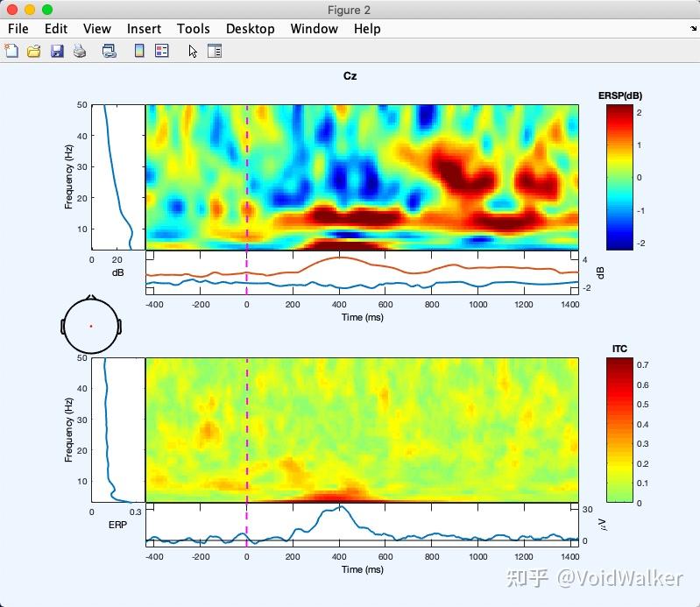Insert a legend using the toolbar icon
This screenshot has width=700, height=607.
(161, 51)
